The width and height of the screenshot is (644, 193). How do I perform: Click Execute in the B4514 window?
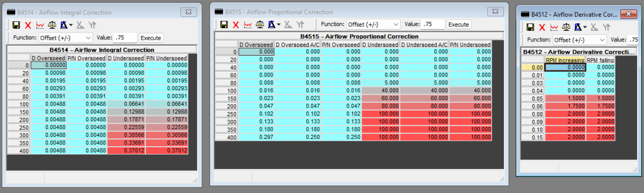tap(151, 38)
